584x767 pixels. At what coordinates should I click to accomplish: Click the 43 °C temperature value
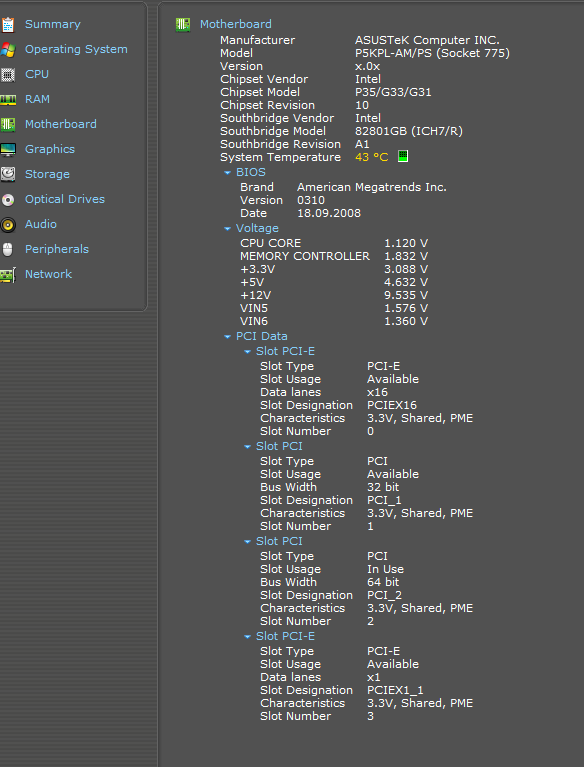tap(372, 157)
